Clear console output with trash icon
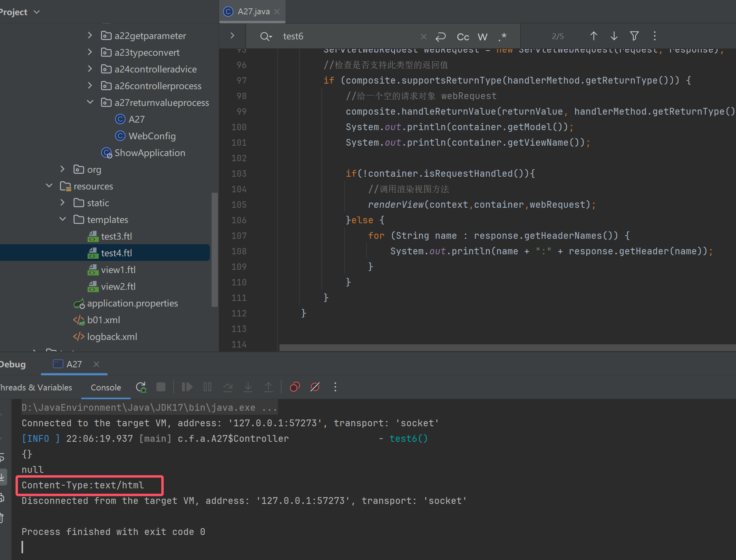The image size is (736, 560). coord(2,518)
